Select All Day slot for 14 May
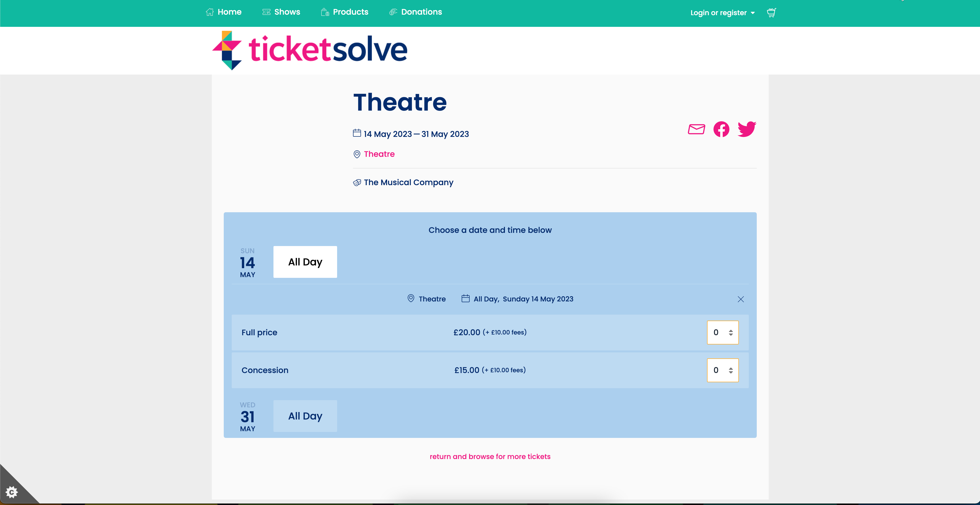This screenshot has width=980, height=505. click(x=305, y=262)
